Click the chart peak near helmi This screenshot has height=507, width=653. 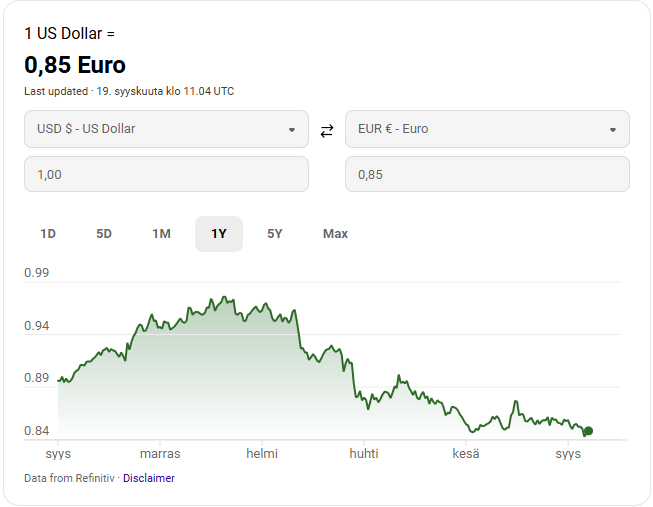[224, 297]
